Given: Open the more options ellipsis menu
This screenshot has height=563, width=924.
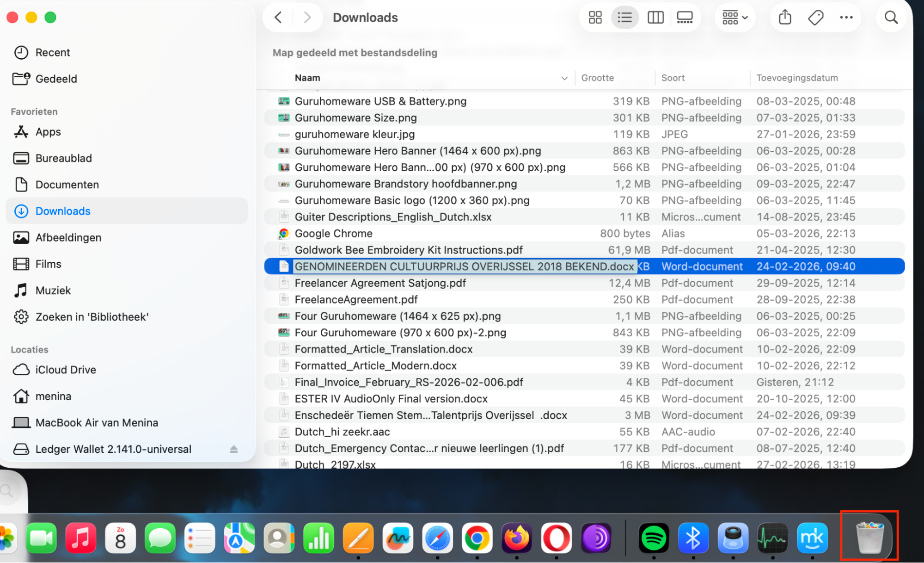Looking at the screenshot, I should [846, 17].
